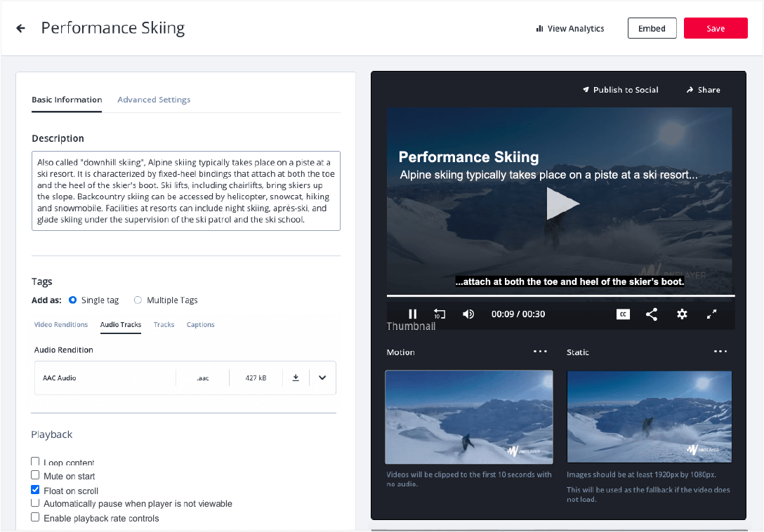Image resolution: width=764 pixels, height=532 pixels.
Task: Select the Multiple Tags radio button
Action: (x=138, y=300)
